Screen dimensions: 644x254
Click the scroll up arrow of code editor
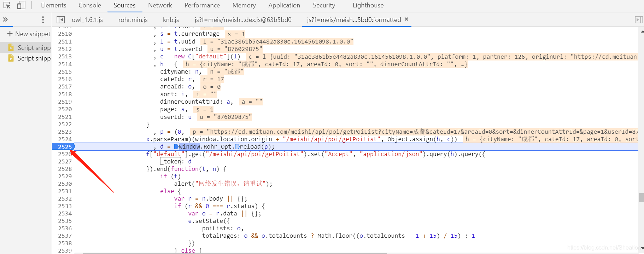(x=642, y=31)
